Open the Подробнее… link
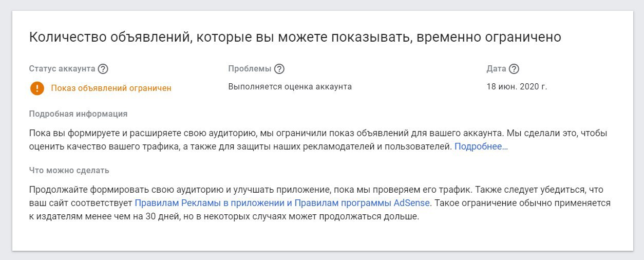The image size is (644, 260). tap(481, 146)
